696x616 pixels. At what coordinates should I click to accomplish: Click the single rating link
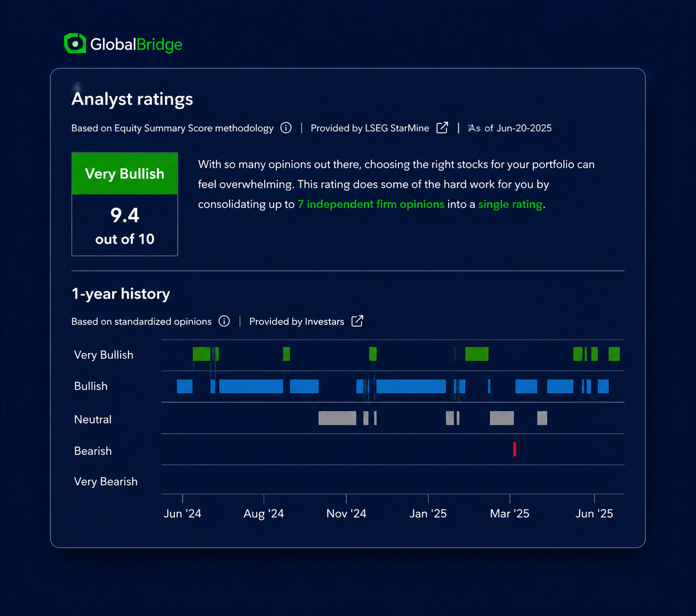click(x=510, y=204)
